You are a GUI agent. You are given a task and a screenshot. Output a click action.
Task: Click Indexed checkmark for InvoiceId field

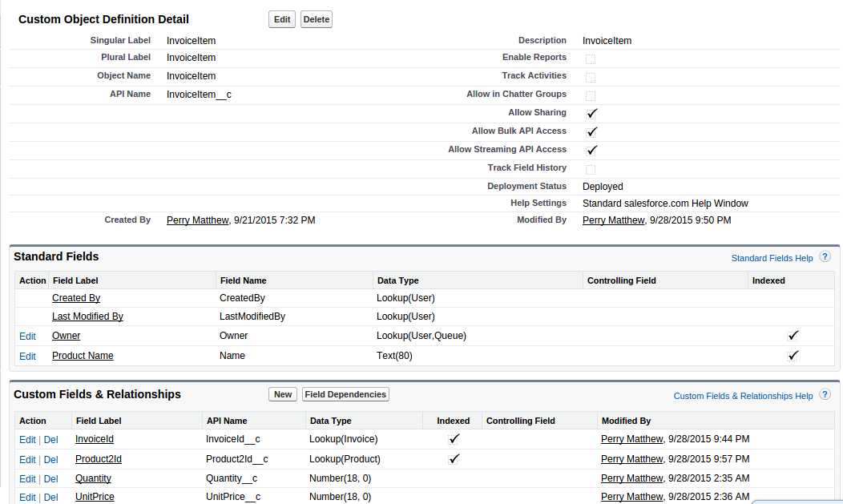click(454, 439)
